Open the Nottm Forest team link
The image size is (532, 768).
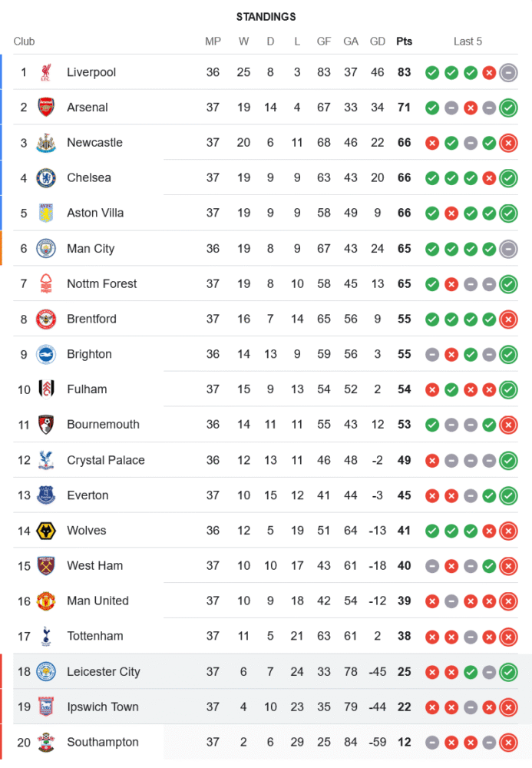(x=101, y=283)
